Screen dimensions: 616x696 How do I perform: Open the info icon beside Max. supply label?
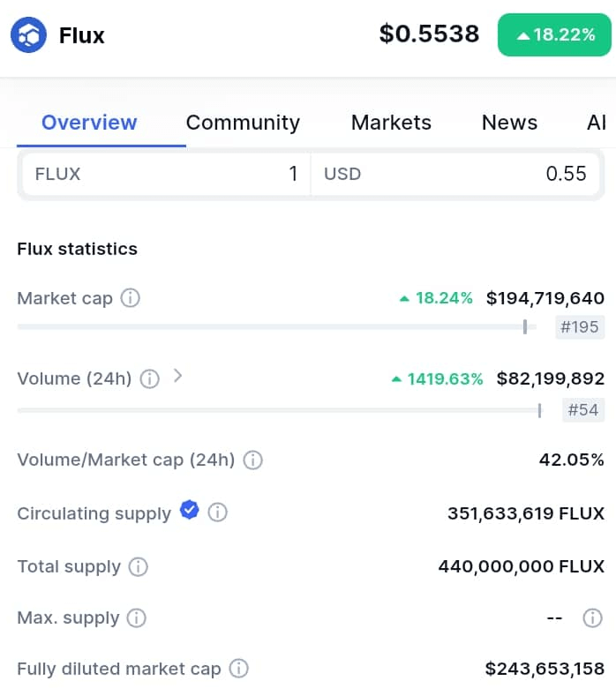coord(136,617)
